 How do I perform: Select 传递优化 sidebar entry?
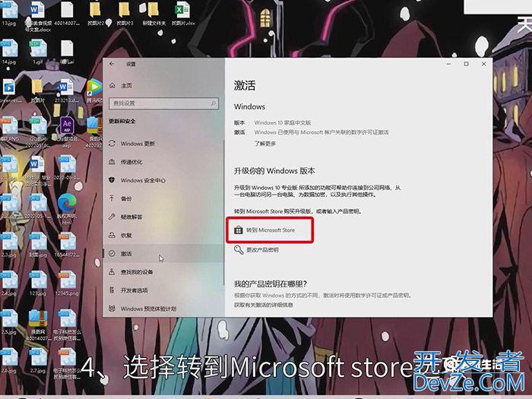[163, 162]
